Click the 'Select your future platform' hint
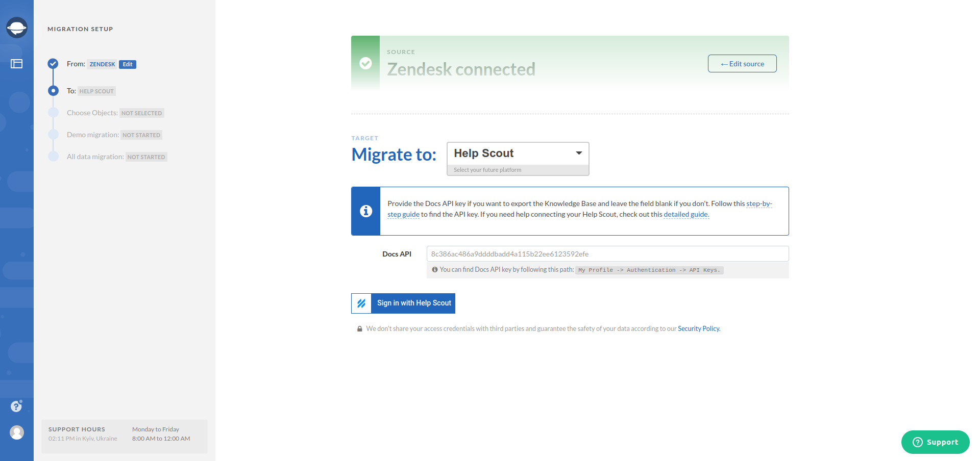This screenshot has width=980, height=461. 487,170
